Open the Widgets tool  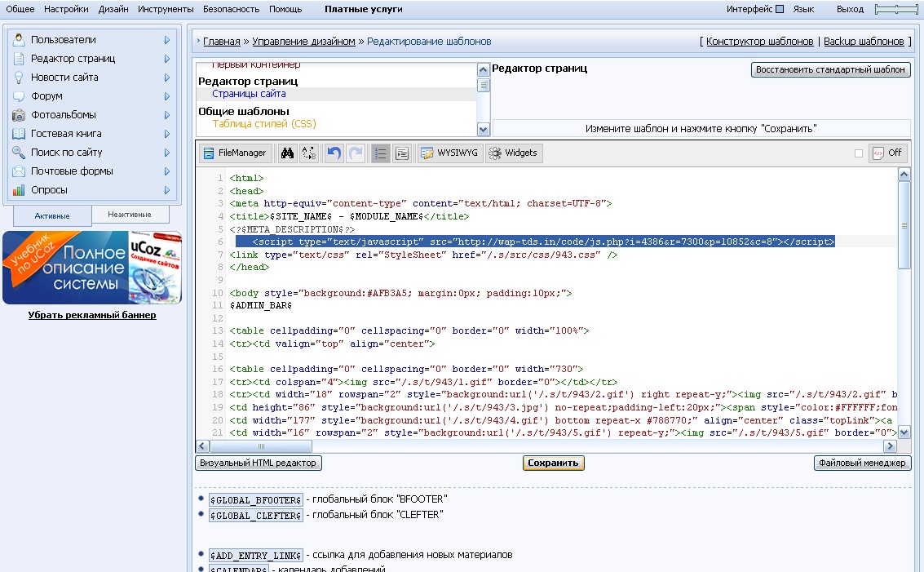[x=514, y=153]
